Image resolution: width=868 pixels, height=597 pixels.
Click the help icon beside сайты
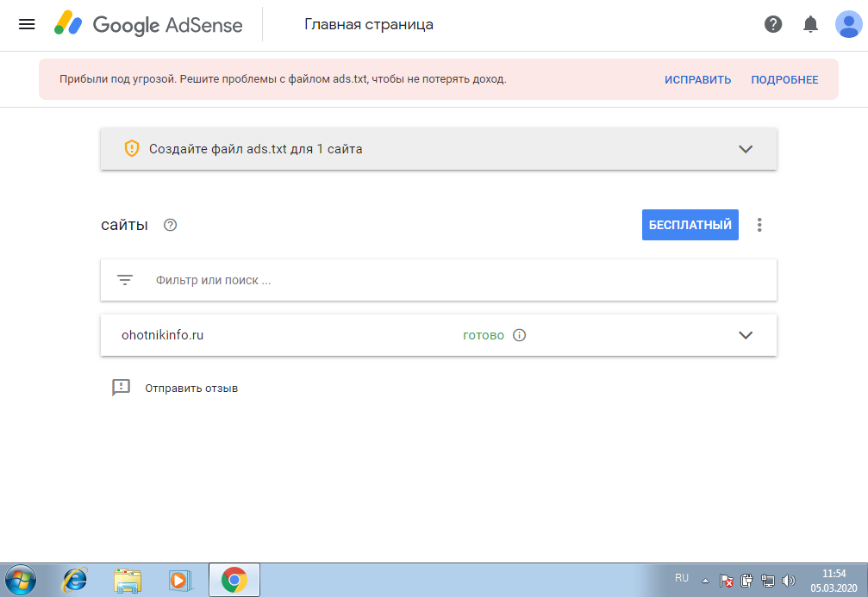pyautogui.click(x=170, y=225)
